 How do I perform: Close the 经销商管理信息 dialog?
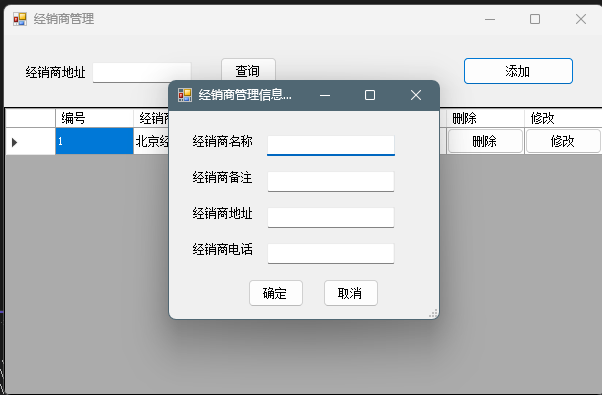click(x=416, y=95)
